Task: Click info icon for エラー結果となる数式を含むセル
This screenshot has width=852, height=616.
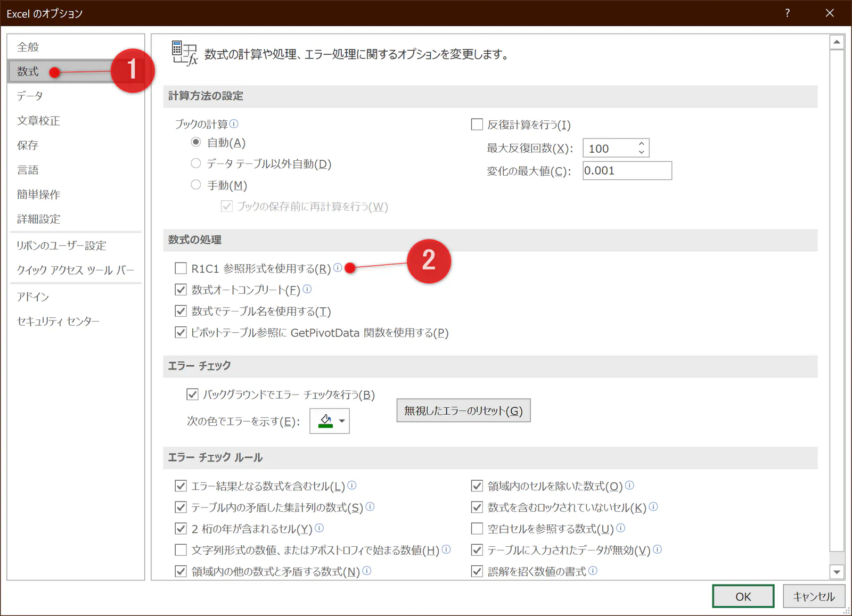Action: [x=351, y=485]
